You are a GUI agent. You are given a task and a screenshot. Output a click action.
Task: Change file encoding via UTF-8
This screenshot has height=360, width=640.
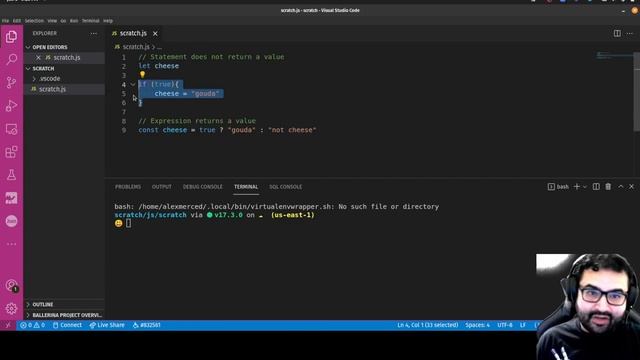pyautogui.click(x=504, y=325)
